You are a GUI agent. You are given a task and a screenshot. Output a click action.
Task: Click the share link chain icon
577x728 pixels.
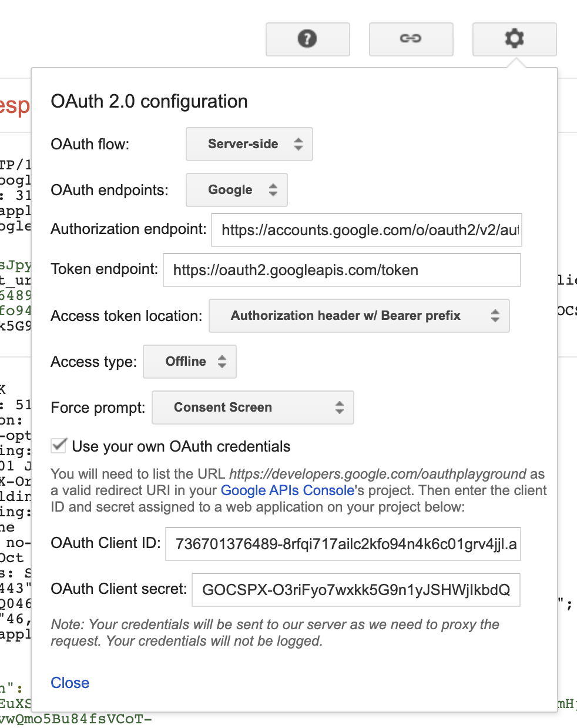point(411,39)
